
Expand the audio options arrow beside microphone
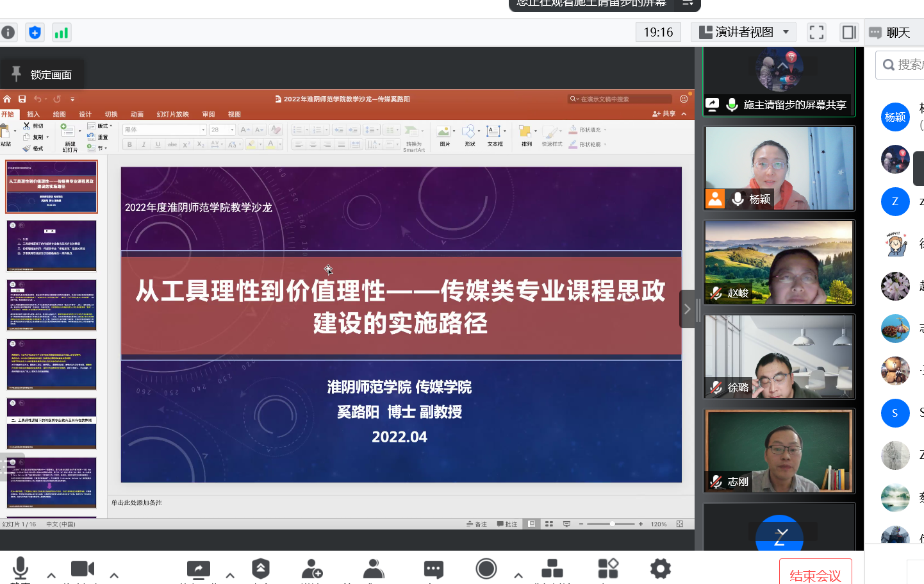pos(51,575)
